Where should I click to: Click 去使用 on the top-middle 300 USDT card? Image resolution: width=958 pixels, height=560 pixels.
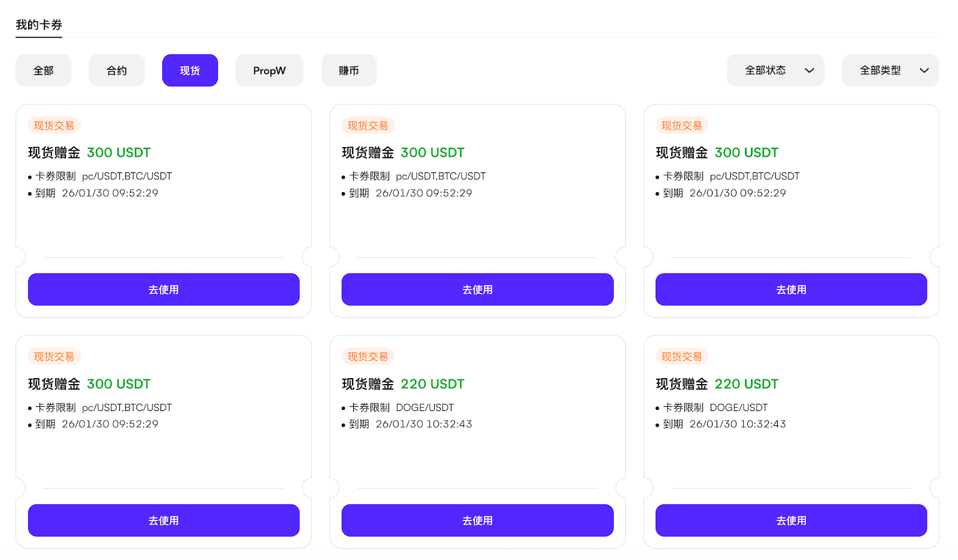click(x=477, y=290)
